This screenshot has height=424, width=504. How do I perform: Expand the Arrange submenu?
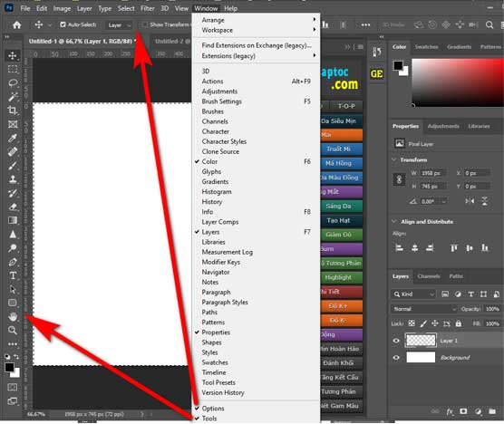coord(256,20)
